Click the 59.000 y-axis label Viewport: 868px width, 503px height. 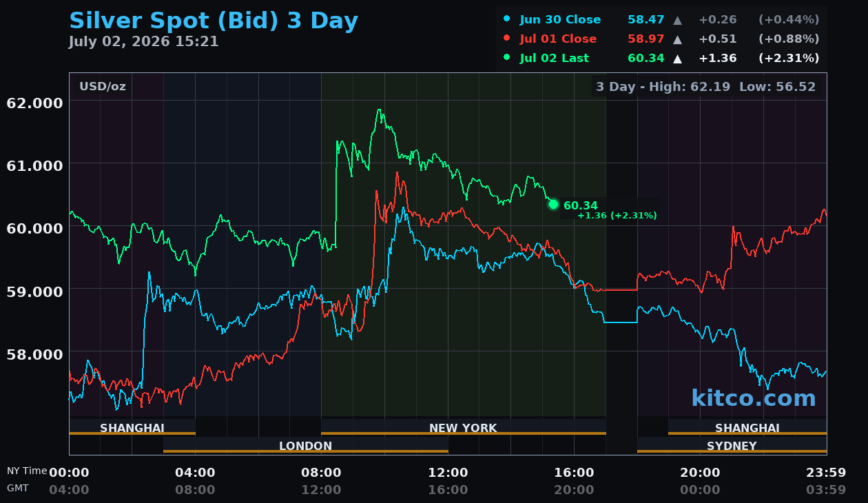[x=34, y=291]
